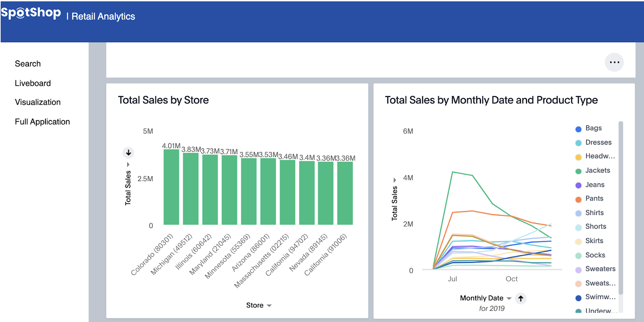Screen dimensions: 644x322
Task: Go to Search in the sidebar
Action: [28, 64]
